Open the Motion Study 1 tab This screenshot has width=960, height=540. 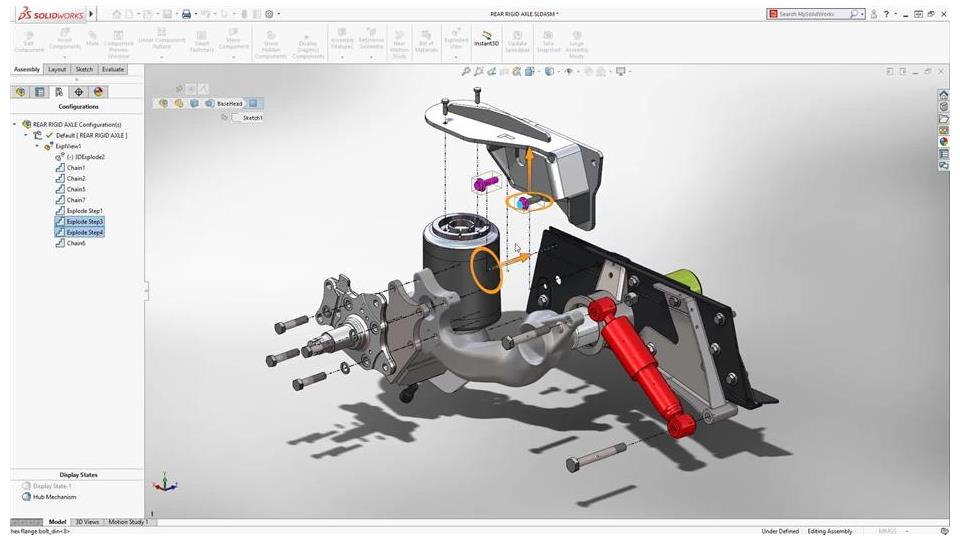[x=127, y=521]
